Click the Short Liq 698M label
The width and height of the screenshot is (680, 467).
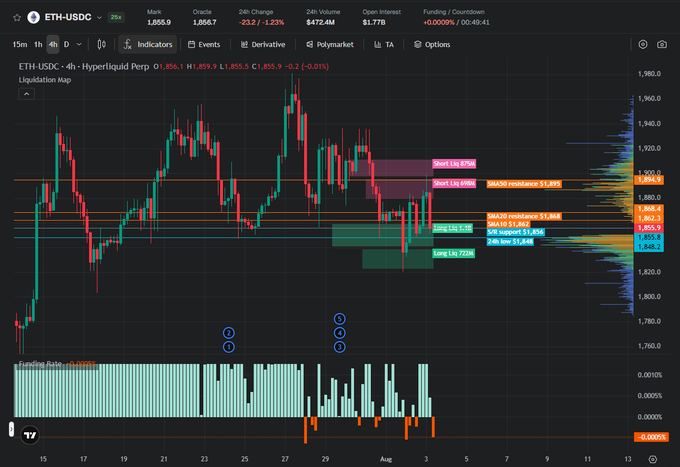[454, 183]
